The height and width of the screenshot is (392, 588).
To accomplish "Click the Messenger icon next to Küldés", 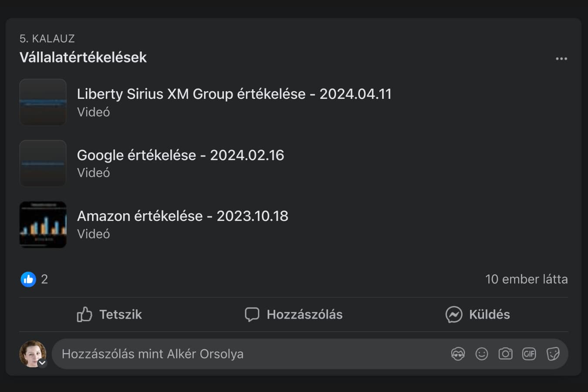I will (453, 314).
